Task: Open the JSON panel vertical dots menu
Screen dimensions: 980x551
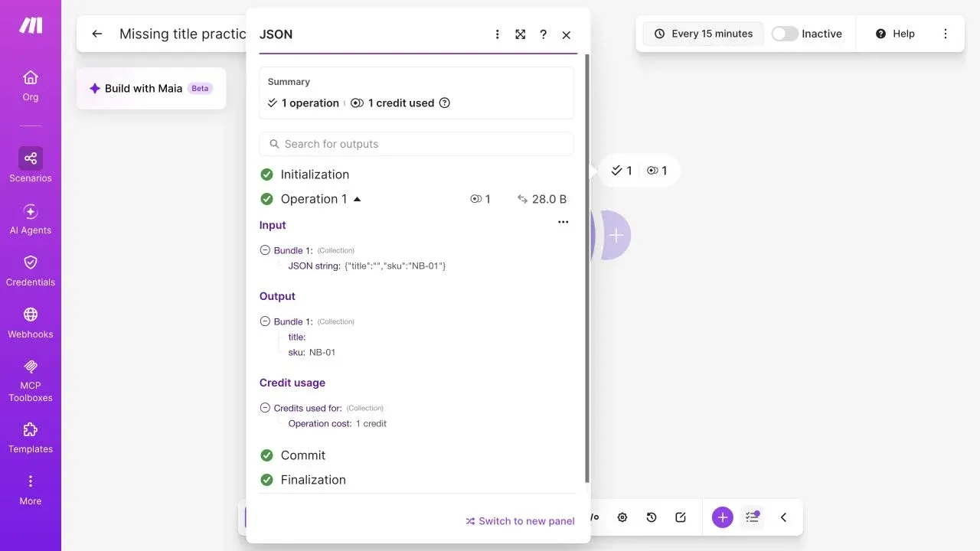Action: click(498, 34)
